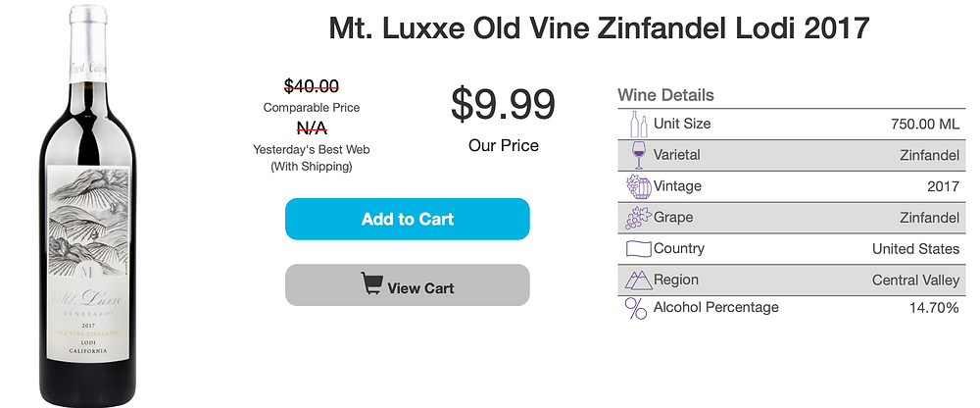Select the Central Valley region value

click(x=915, y=280)
